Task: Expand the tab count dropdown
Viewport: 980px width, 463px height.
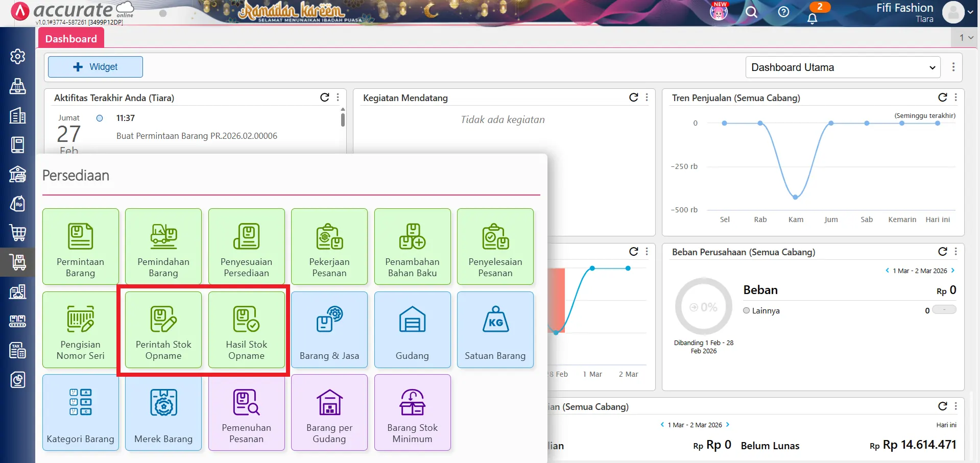Action: pyautogui.click(x=966, y=37)
